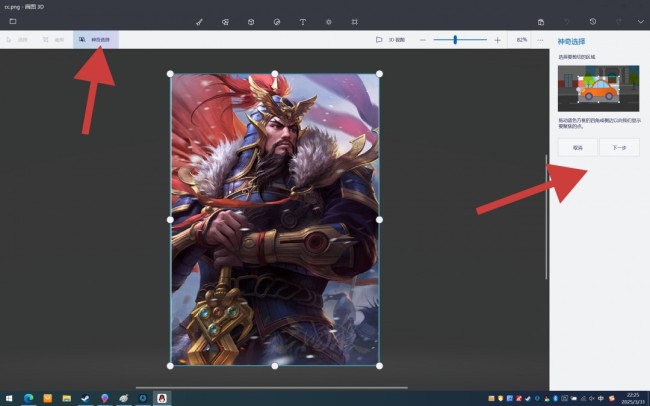
Task: Click the zoom out minus button
Action: click(422, 40)
